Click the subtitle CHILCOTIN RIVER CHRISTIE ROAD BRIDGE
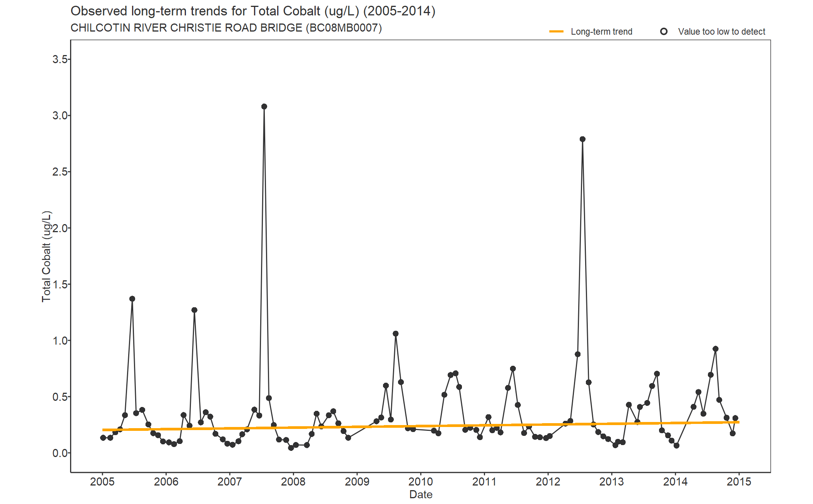 pos(226,28)
